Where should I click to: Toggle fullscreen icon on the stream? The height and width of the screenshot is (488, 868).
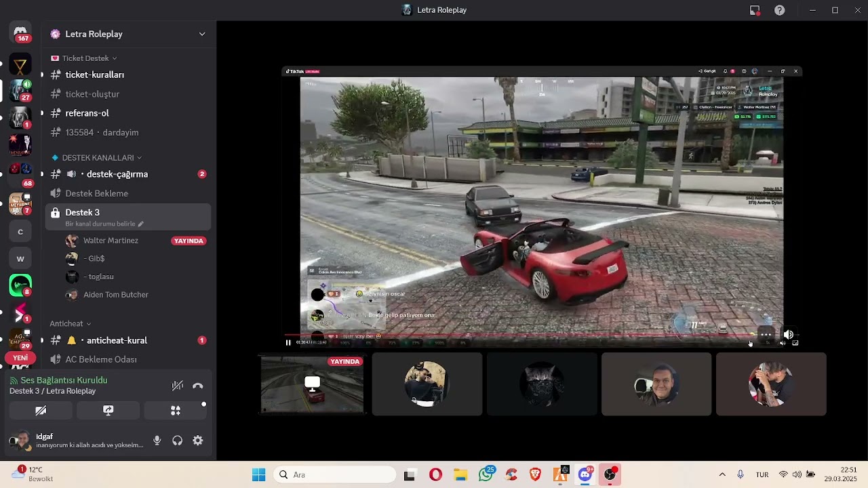[x=795, y=343]
